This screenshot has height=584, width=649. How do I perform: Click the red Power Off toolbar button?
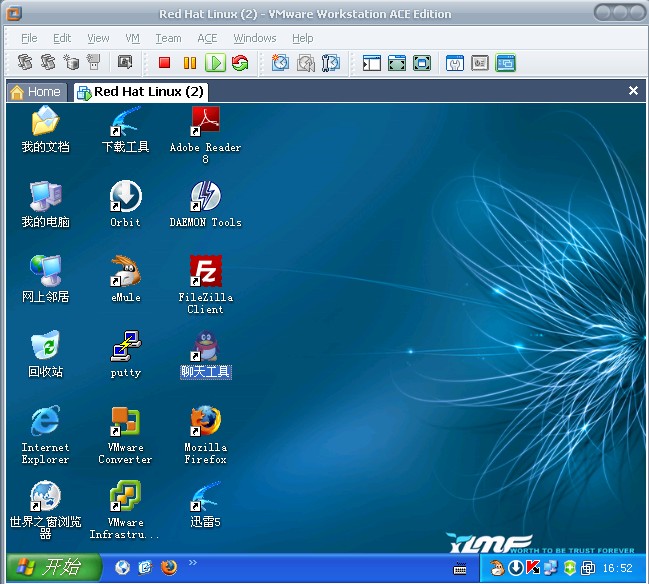tap(164, 63)
